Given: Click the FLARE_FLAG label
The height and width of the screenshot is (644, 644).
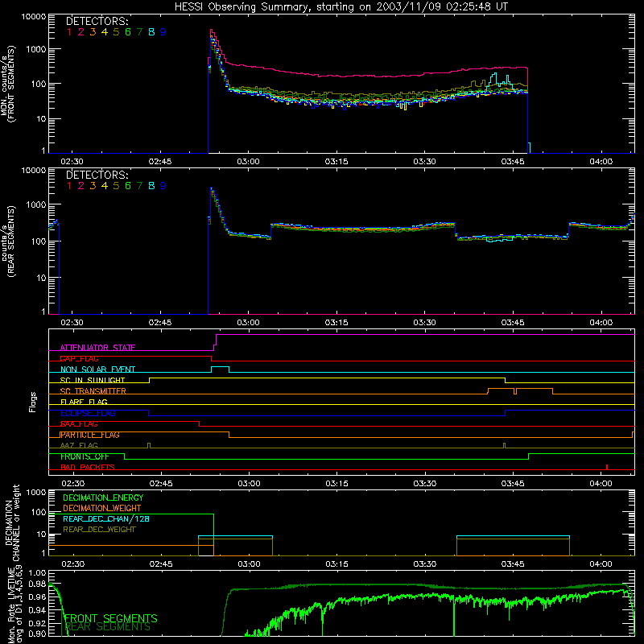Looking at the screenshot, I should coord(84,402).
